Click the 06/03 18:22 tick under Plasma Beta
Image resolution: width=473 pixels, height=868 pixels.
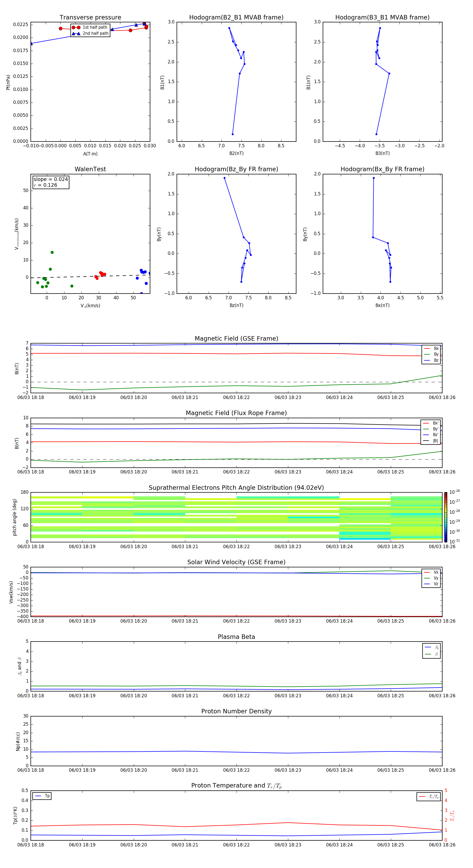236,695
